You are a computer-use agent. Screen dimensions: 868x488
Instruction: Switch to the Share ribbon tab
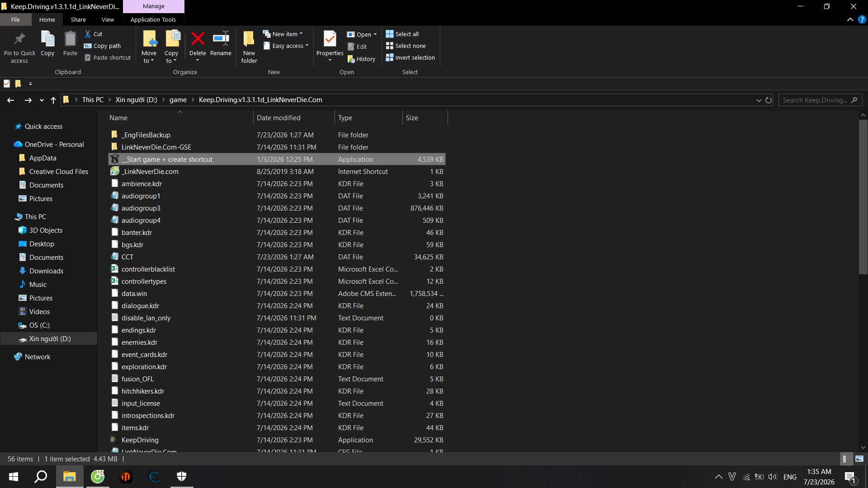pos(78,19)
